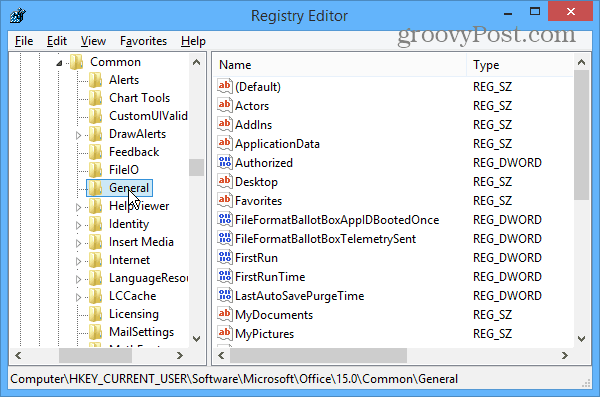Select the LCCache key label
The image size is (600, 397).
132,296
